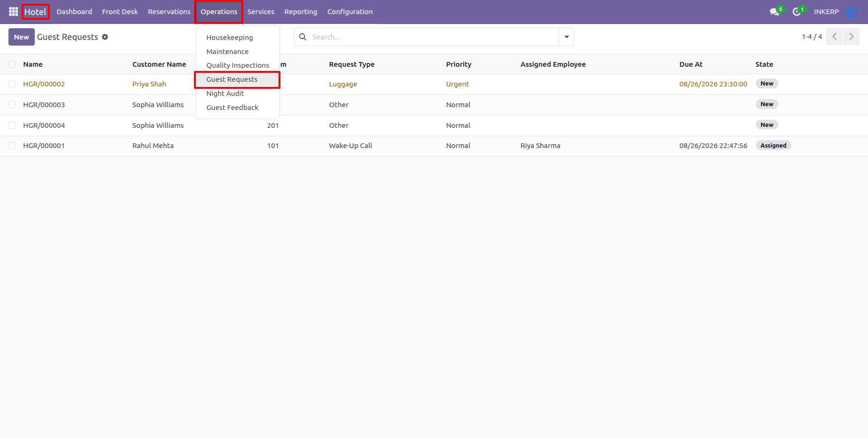Check the HGR/000001 row checkbox
Screen dimensions: 868x438
pos(12,146)
